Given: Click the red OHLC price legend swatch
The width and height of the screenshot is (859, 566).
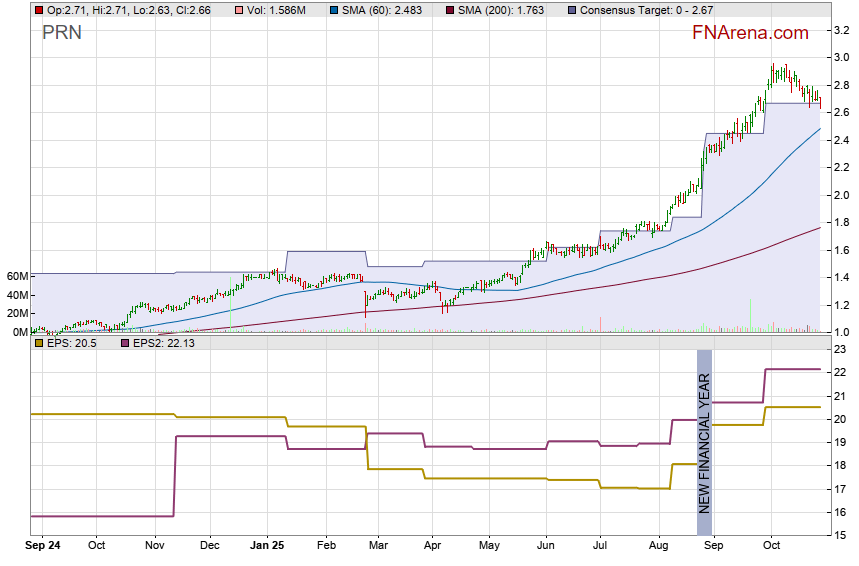Looking at the screenshot, I should 38,9.
